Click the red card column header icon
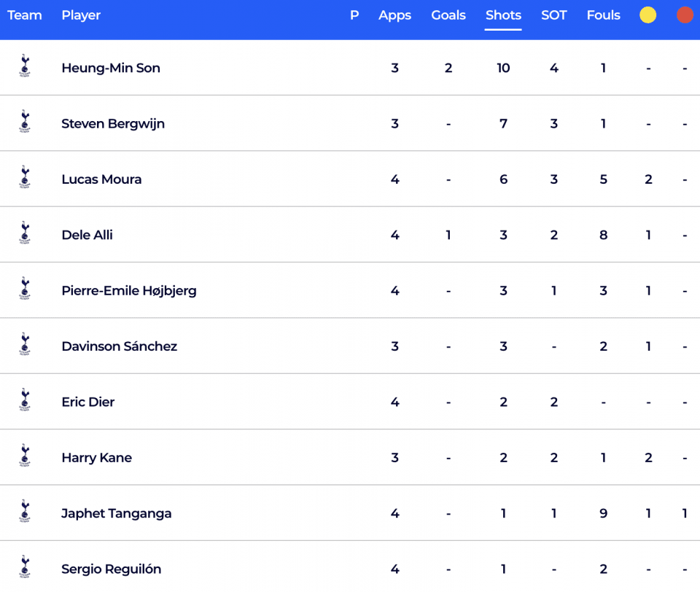The image size is (700, 592). (x=685, y=15)
